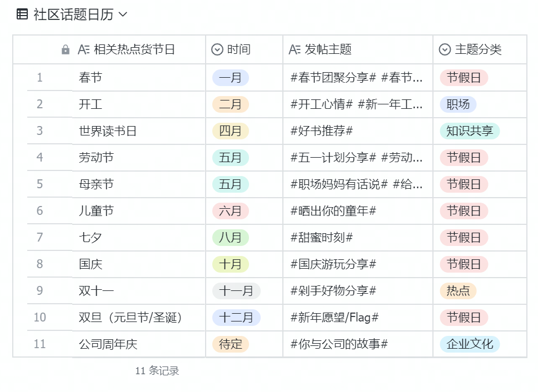Click single-select icon beside 时间 header

[x=217, y=49]
